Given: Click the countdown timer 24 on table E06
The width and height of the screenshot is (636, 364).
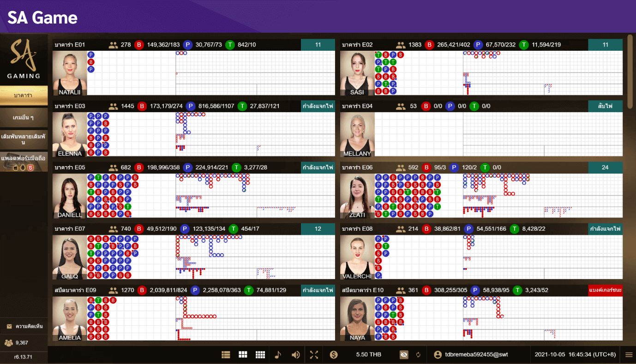Looking at the screenshot, I should [606, 167].
